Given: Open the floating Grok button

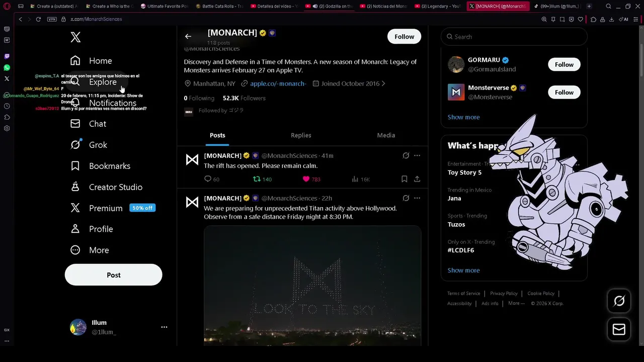Looking at the screenshot, I should (619, 301).
